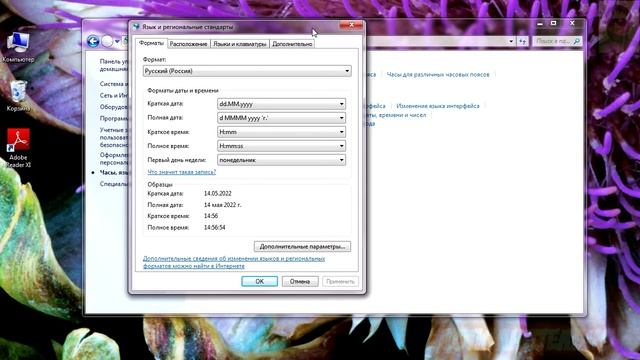
Task: Open the Computer desktop icon
Action: pos(18,47)
